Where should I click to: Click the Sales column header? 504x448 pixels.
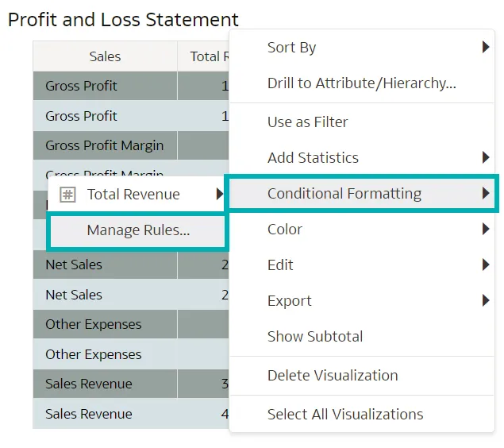[105, 56]
